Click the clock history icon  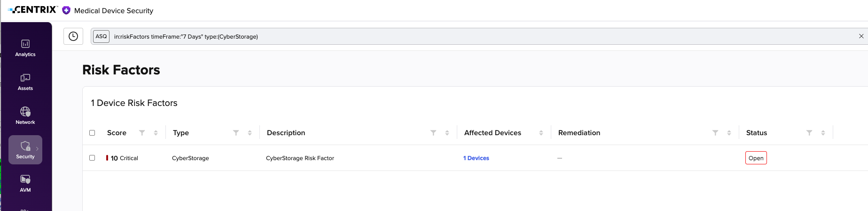pos(73,36)
